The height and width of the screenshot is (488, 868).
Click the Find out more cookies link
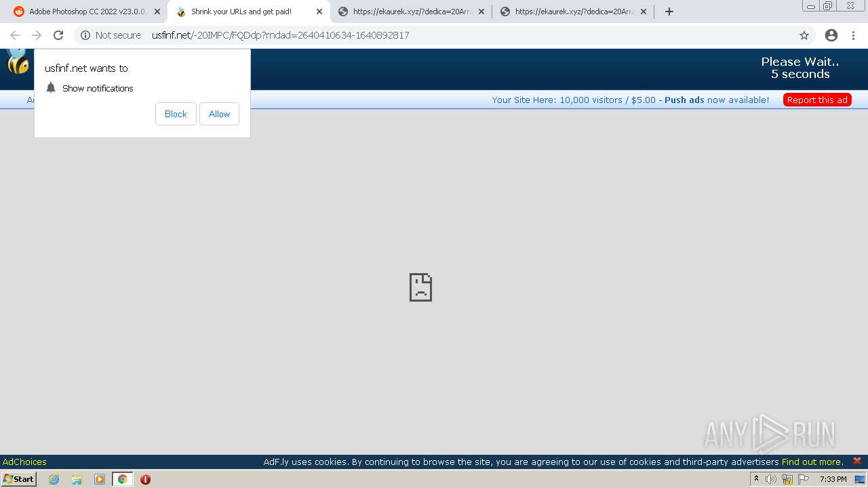tap(812, 462)
